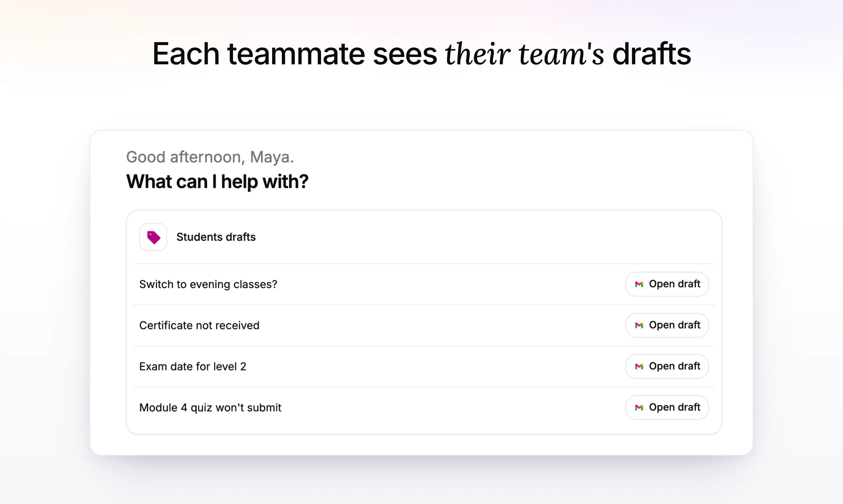Open draft for Switch to evening classes

tap(667, 284)
